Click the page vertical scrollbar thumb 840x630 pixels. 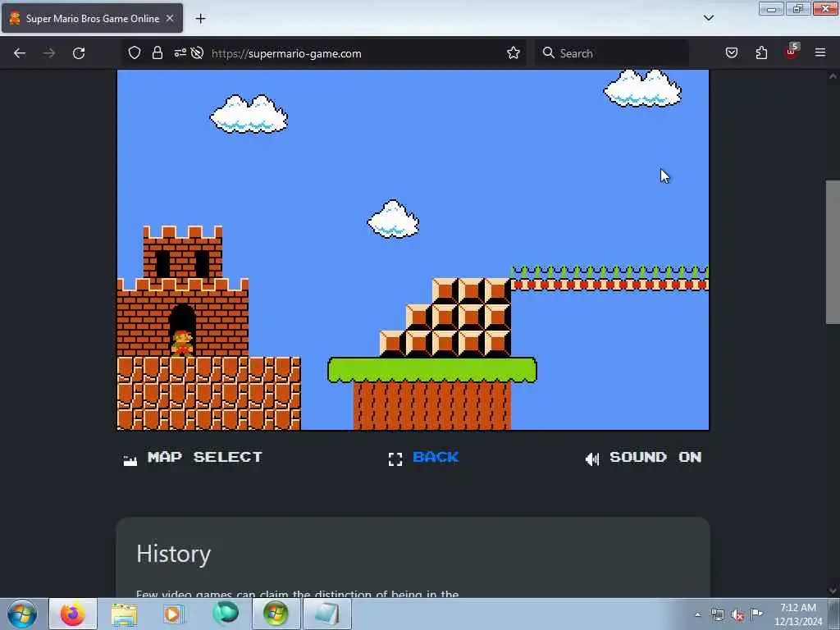[x=833, y=253]
